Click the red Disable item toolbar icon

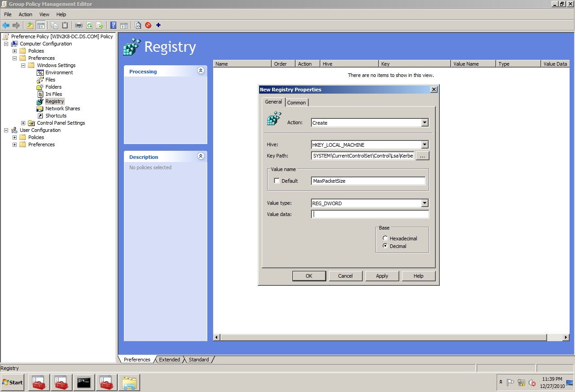148,25
